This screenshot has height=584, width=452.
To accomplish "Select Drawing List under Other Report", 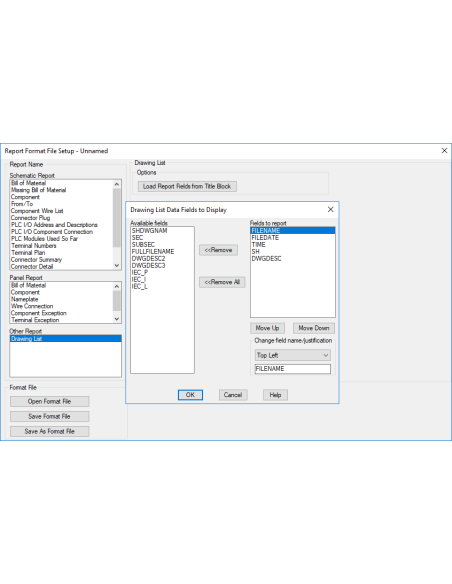I will tap(66, 339).
